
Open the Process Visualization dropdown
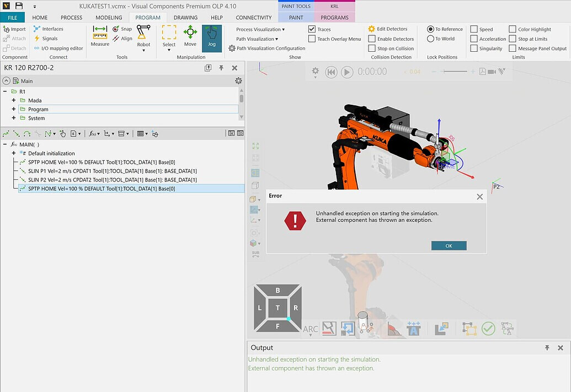(259, 29)
